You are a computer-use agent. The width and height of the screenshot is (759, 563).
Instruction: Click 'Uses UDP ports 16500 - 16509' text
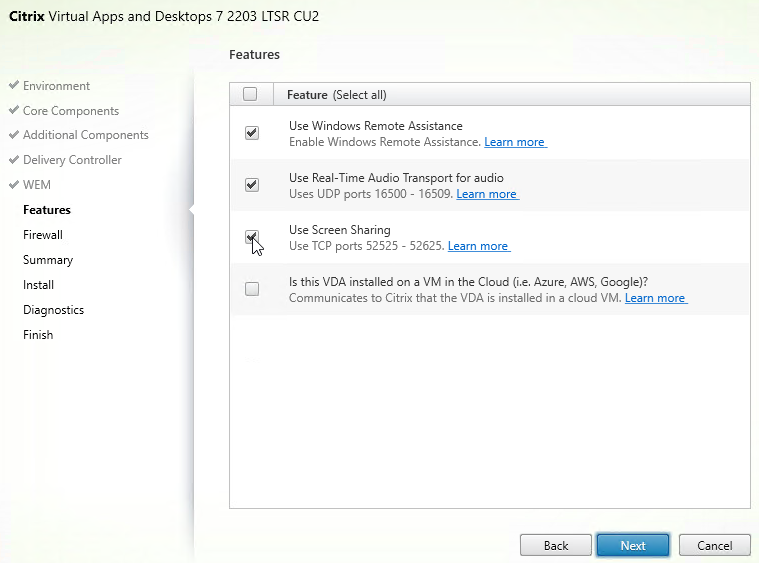(371, 194)
